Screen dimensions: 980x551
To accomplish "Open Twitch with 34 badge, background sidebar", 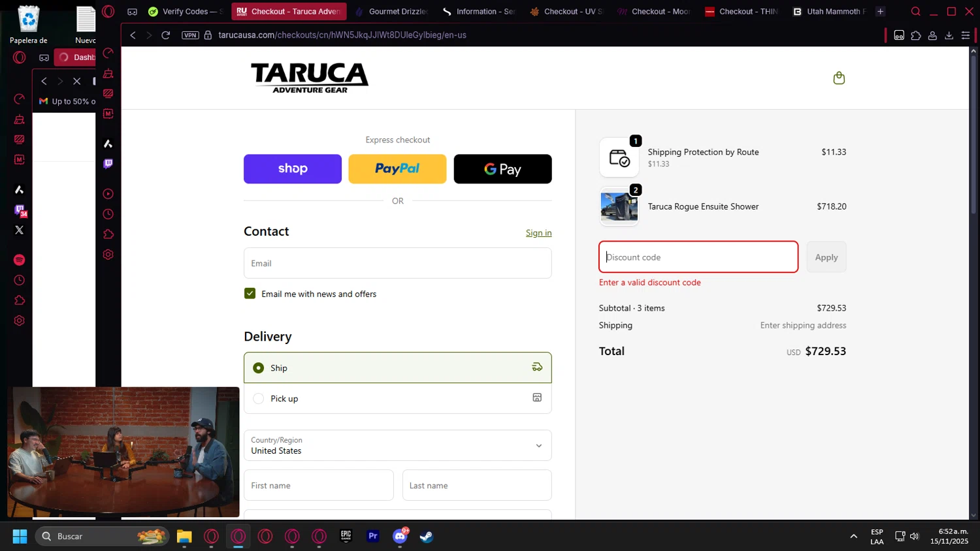I will pos(20,210).
